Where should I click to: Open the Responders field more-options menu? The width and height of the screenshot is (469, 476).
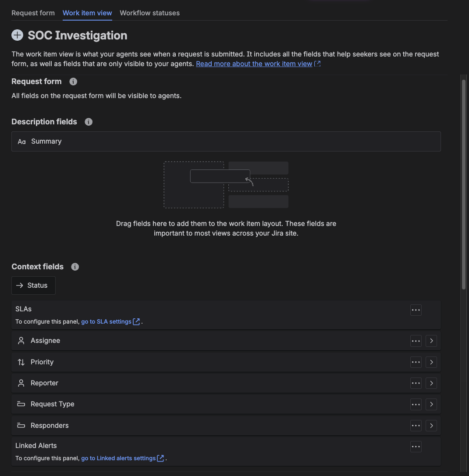tap(416, 426)
